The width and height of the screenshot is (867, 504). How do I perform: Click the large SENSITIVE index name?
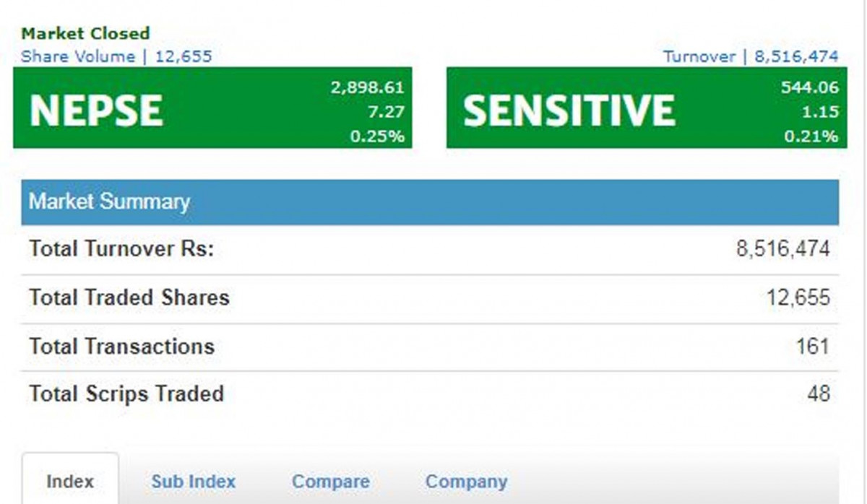coord(569,110)
